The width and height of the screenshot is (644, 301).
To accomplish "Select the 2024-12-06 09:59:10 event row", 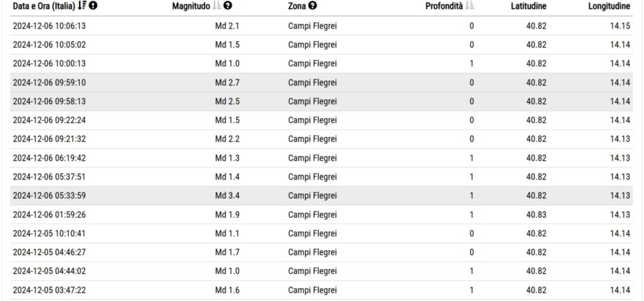I will pyautogui.click(x=321, y=82).
